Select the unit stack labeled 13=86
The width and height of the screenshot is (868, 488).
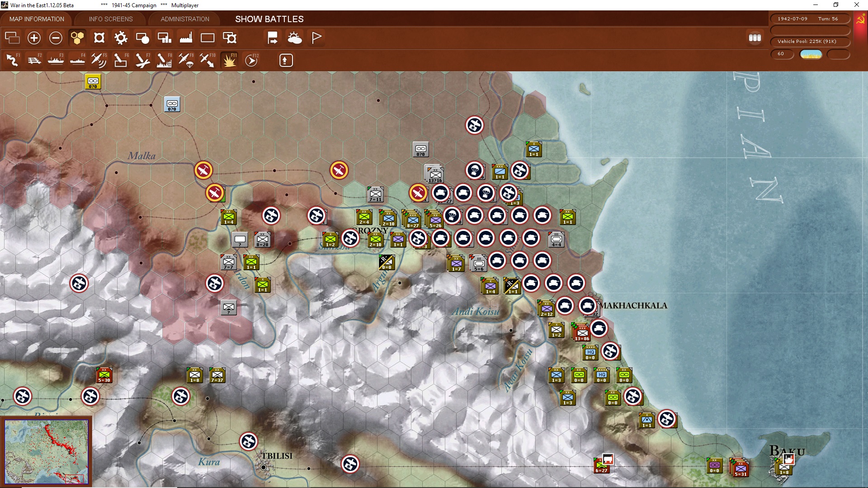pos(581,333)
